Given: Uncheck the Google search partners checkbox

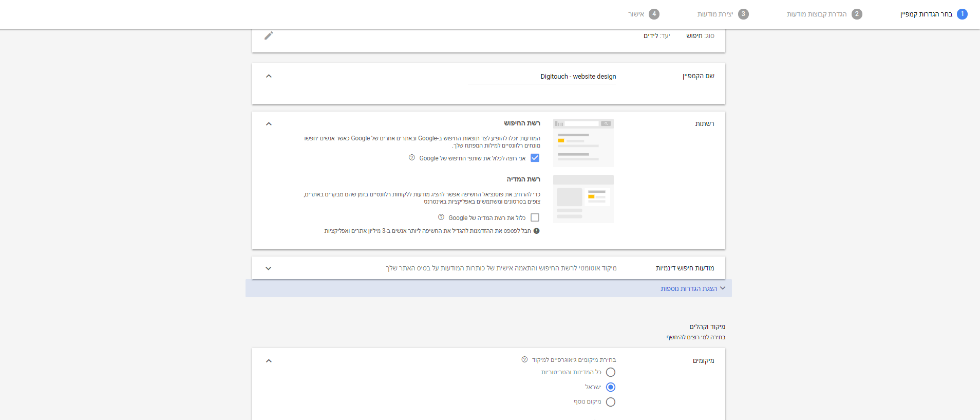Looking at the screenshot, I should click(x=535, y=158).
